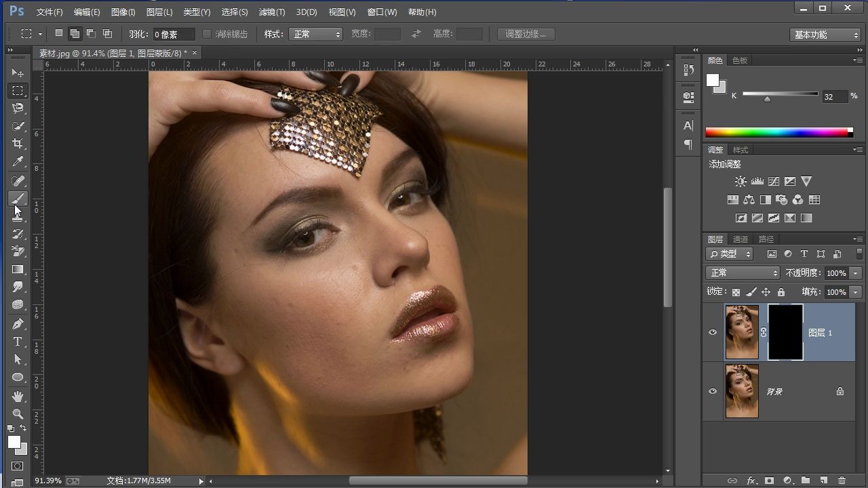Select the Pen tool
This screenshot has height=488, width=868.
point(18,324)
